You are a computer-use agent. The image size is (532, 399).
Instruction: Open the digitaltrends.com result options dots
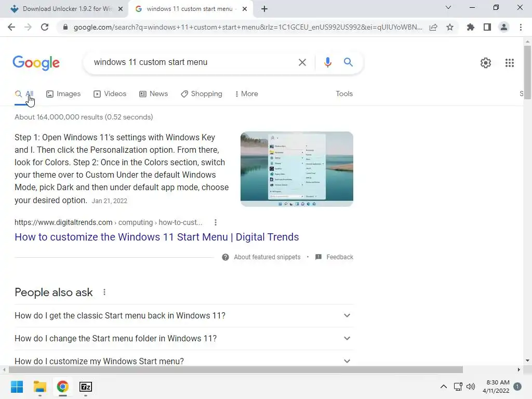tap(216, 222)
